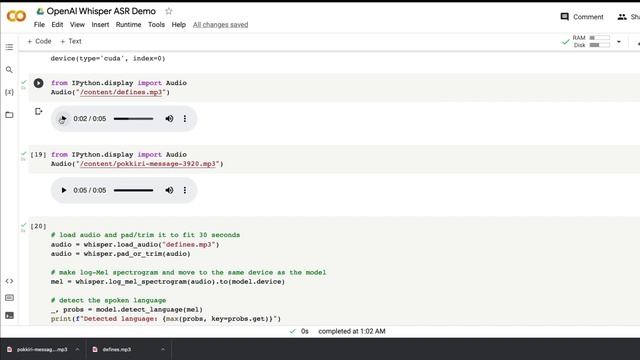Open more options on the 0:02 player
Viewport: 640px width, 360px height.
(185, 119)
